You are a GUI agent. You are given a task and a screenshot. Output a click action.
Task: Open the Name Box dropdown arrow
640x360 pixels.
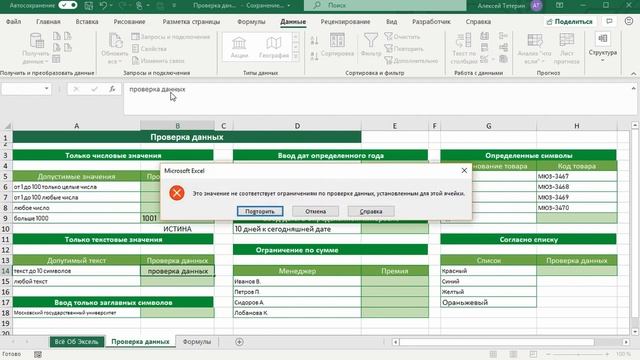click(x=47, y=89)
